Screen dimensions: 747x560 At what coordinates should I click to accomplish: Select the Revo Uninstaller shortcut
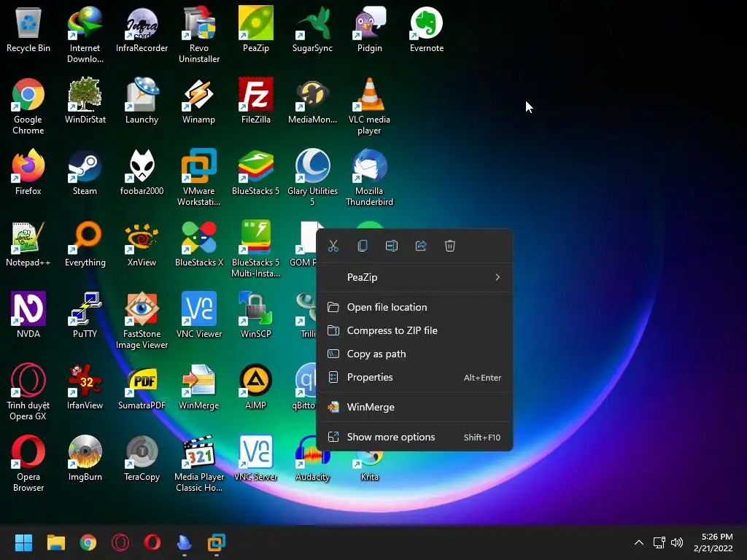tap(199, 34)
